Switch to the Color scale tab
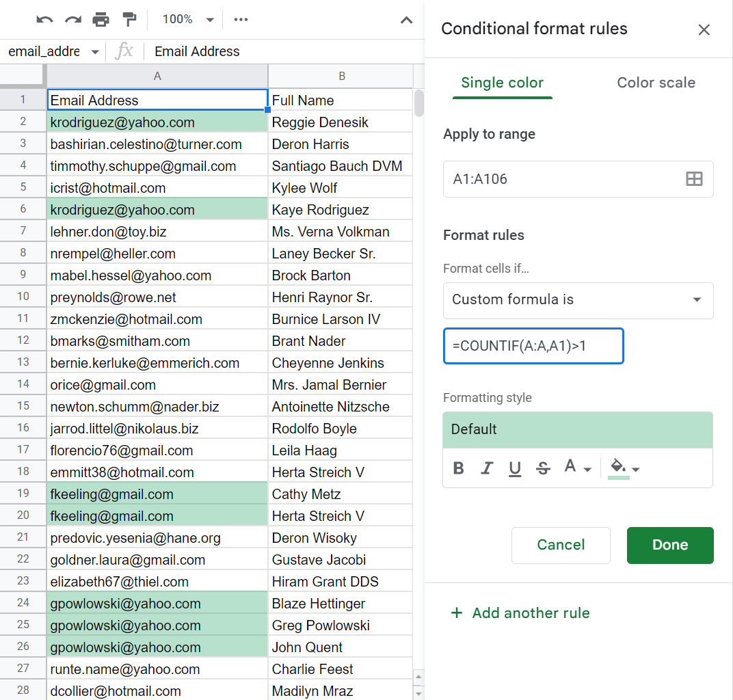This screenshot has height=700, width=733. click(656, 83)
